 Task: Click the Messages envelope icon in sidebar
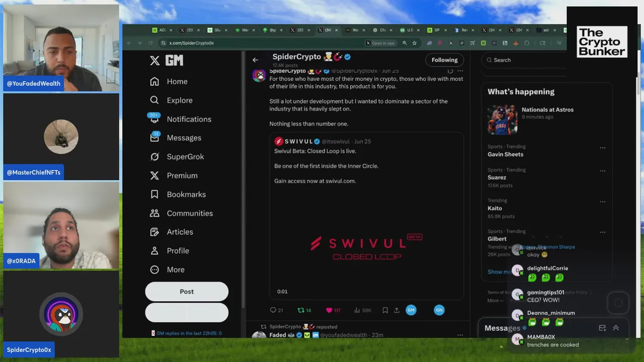tap(154, 138)
